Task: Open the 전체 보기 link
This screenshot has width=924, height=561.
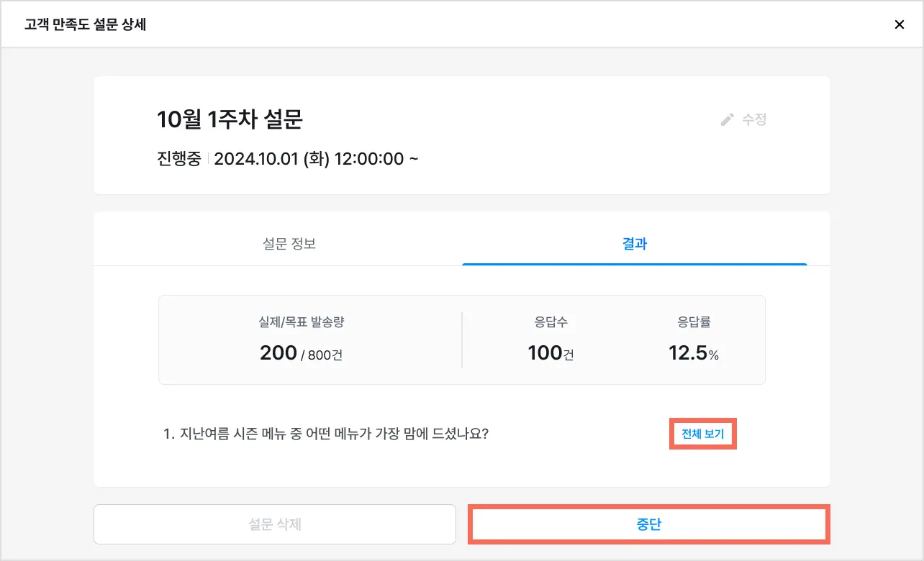Action: pyautogui.click(x=702, y=434)
